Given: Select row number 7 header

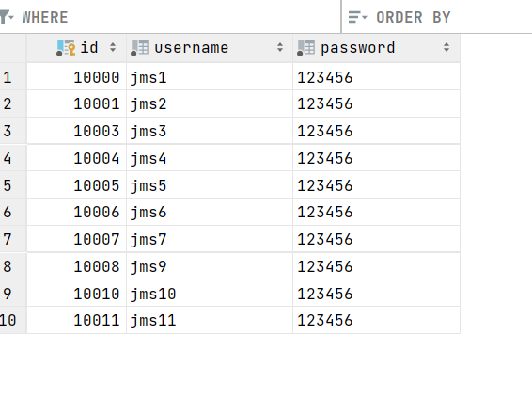Looking at the screenshot, I should pyautogui.click(x=13, y=239).
